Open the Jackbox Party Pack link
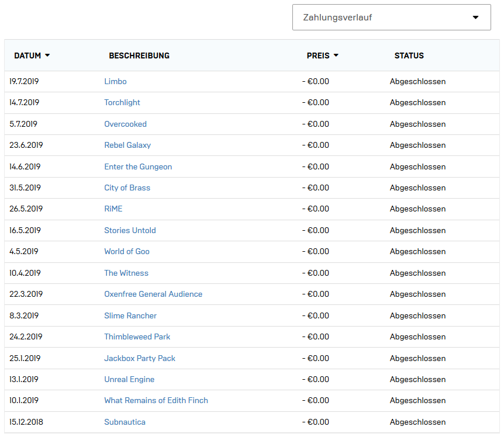The image size is (504, 437). 140,358
